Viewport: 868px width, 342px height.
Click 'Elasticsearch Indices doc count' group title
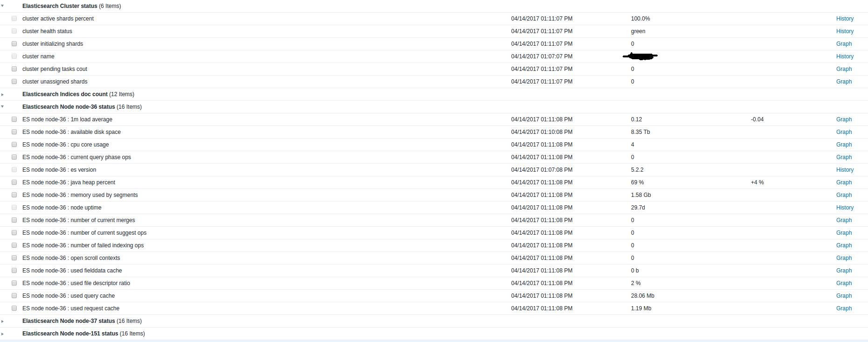[x=65, y=94]
